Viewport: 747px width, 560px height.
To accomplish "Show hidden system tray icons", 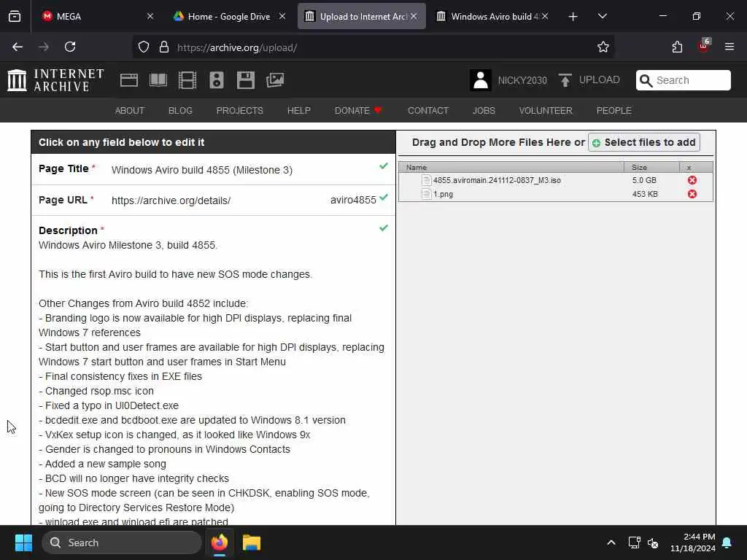I will [x=611, y=542].
